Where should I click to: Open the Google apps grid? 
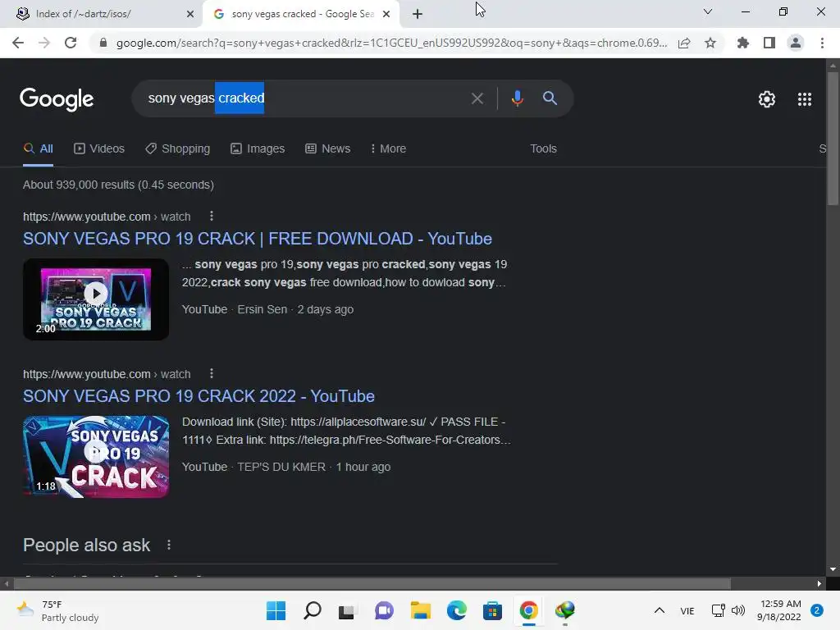click(x=805, y=99)
